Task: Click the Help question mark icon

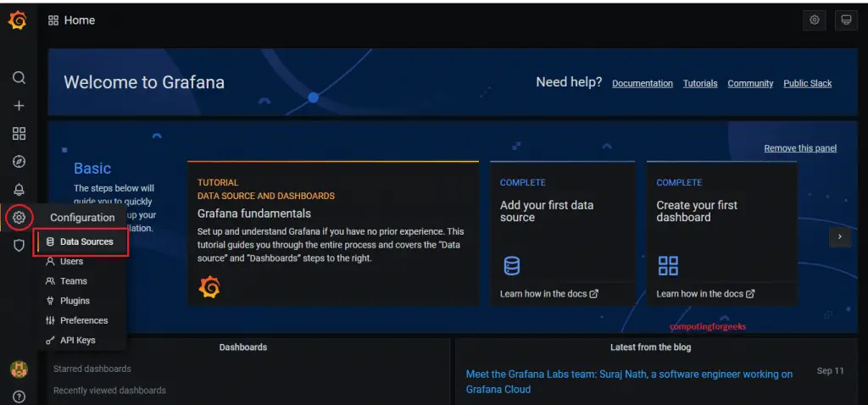Action: coord(19,397)
